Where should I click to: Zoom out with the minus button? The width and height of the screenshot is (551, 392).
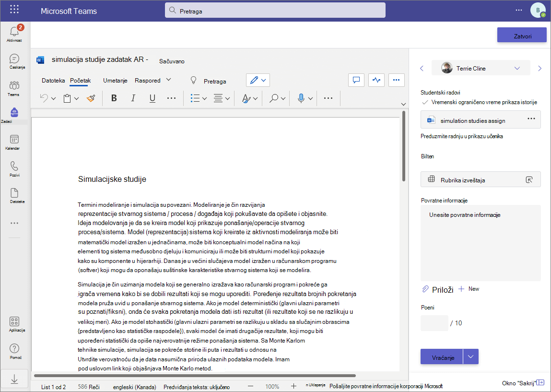click(x=250, y=386)
